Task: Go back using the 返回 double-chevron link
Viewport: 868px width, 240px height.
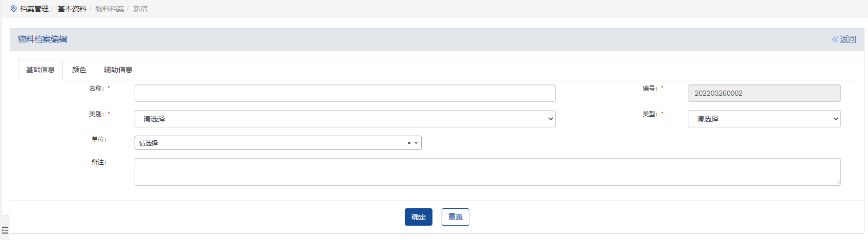Action: tap(844, 39)
